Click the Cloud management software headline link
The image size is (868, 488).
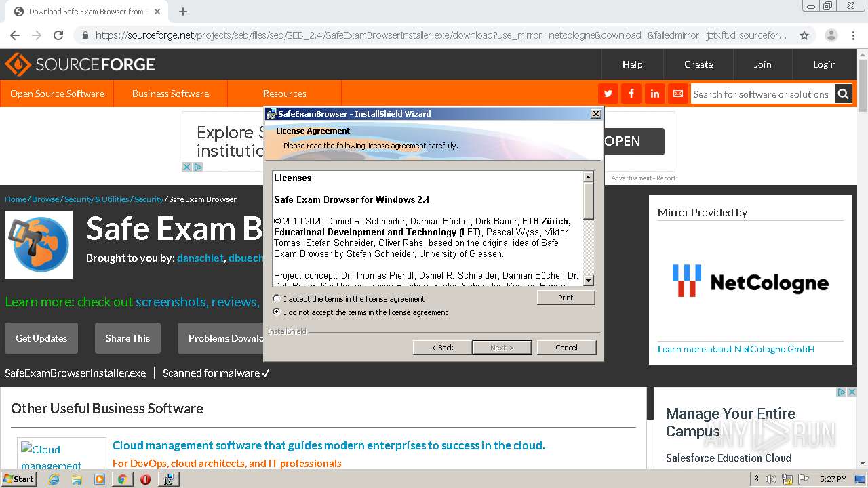(x=328, y=445)
